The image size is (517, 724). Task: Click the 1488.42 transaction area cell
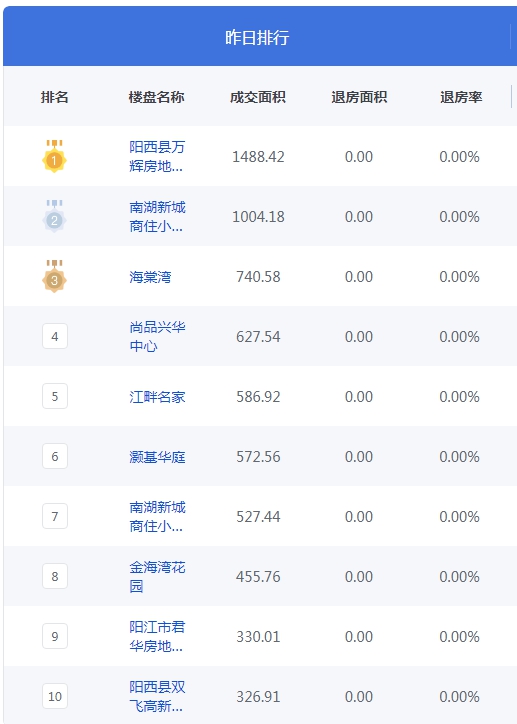pyautogui.click(x=258, y=157)
